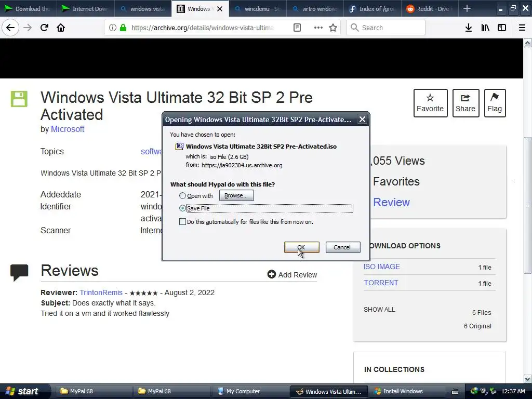Click the green padlock security icon

123,28
